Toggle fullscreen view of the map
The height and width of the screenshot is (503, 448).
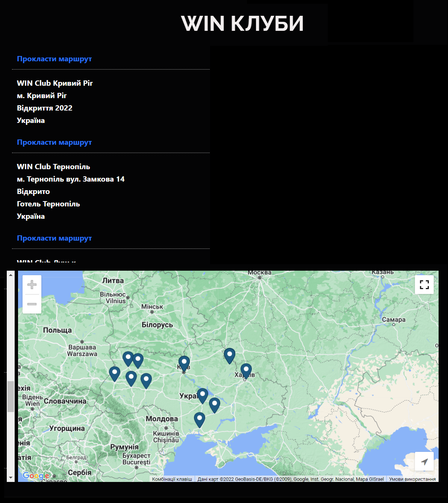click(x=424, y=285)
